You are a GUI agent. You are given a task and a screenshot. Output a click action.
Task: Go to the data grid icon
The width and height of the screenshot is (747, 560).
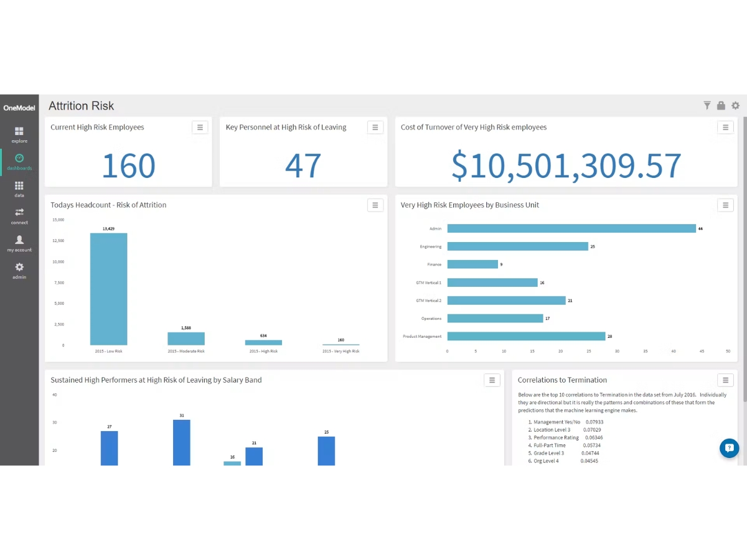[19, 189]
